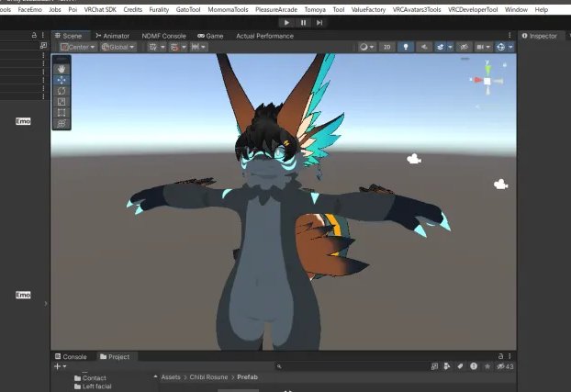Click the favorites star icon in Project
This screenshot has height=392, width=571.
[x=487, y=366]
